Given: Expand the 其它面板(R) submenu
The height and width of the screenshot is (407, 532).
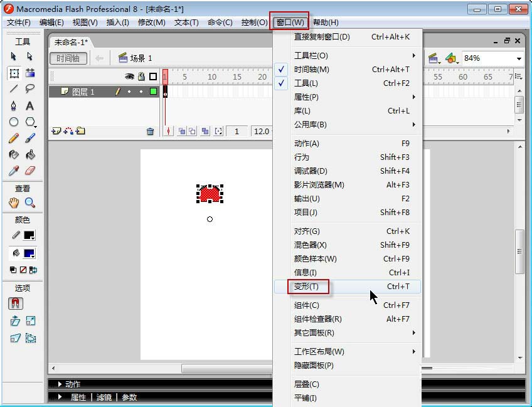Looking at the screenshot, I should pos(348,333).
